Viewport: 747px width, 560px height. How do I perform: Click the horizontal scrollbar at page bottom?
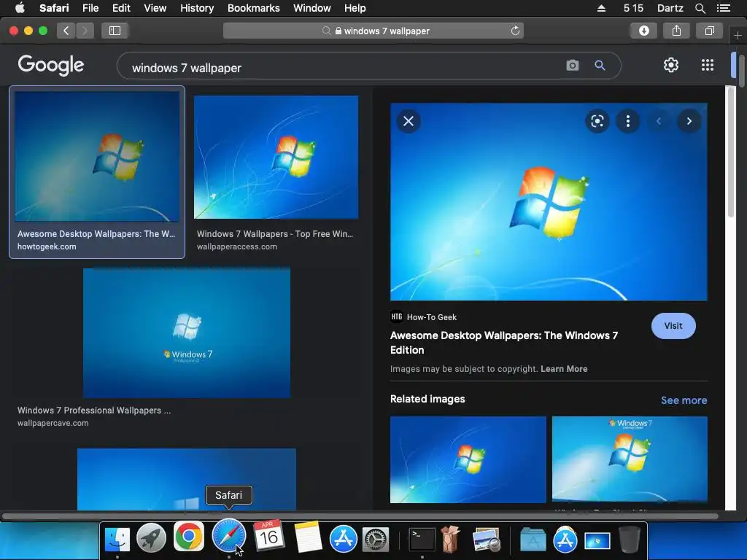pyautogui.click(x=360, y=516)
